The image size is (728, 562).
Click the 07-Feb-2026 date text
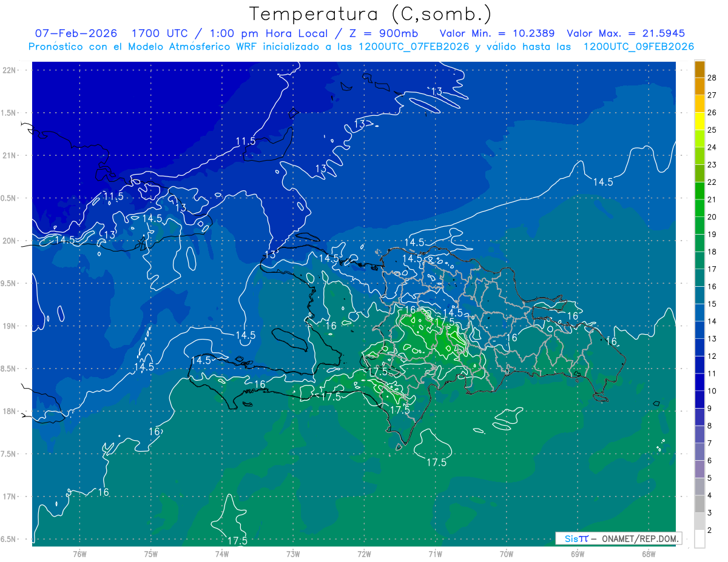[76, 33]
